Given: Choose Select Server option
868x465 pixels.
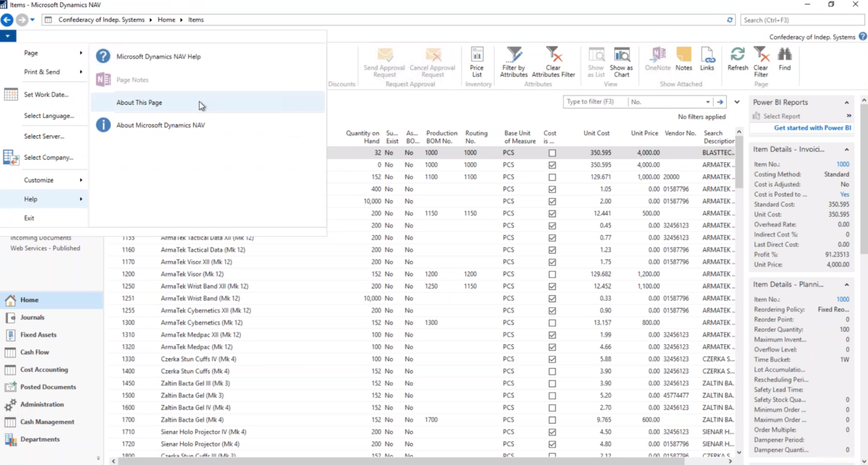Looking at the screenshot, I should pos(43,136).
